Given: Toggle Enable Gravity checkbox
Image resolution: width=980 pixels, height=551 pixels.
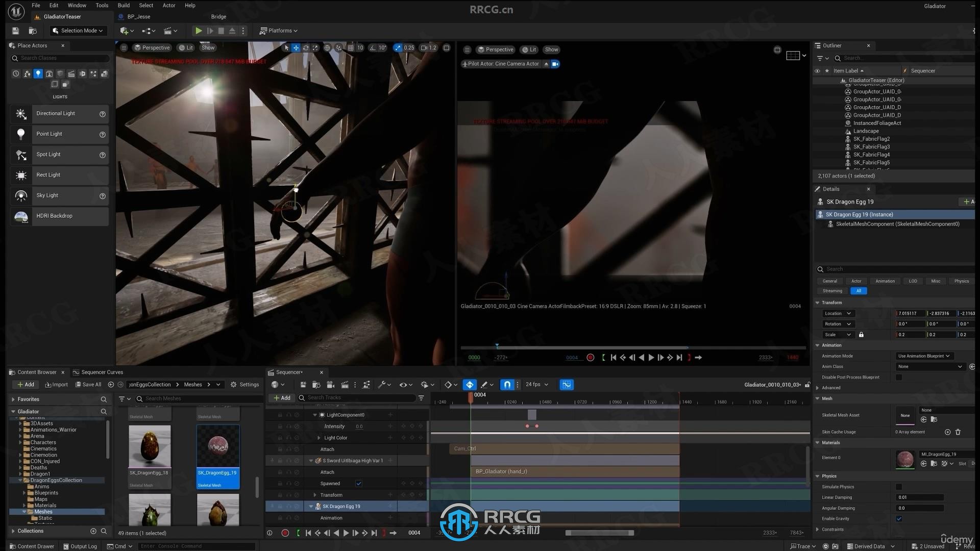Looking at the screenshot, I should click(x=899, y=519).
